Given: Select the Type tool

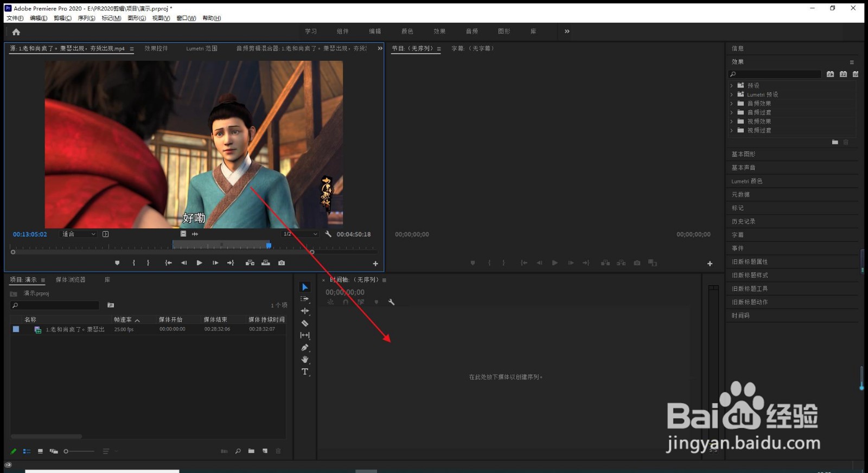Looking at the screenshot, I should point(305,372).
